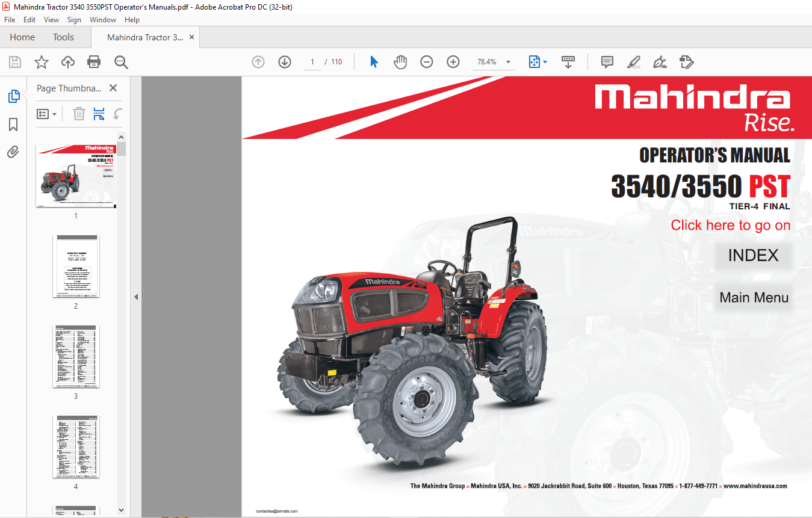Click the delete pages trash icon
812x518 pixels.
coord(79,114)
